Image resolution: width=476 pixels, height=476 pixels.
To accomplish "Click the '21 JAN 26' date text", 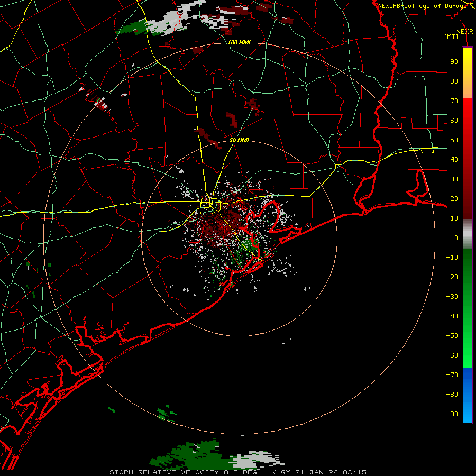I will tap(317, 472).
